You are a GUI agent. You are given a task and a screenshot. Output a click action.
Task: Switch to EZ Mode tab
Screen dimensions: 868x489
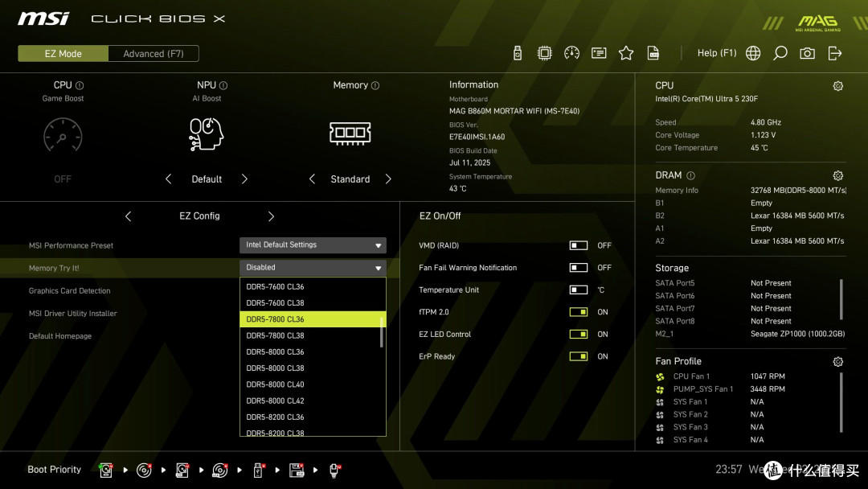[63, 54]
